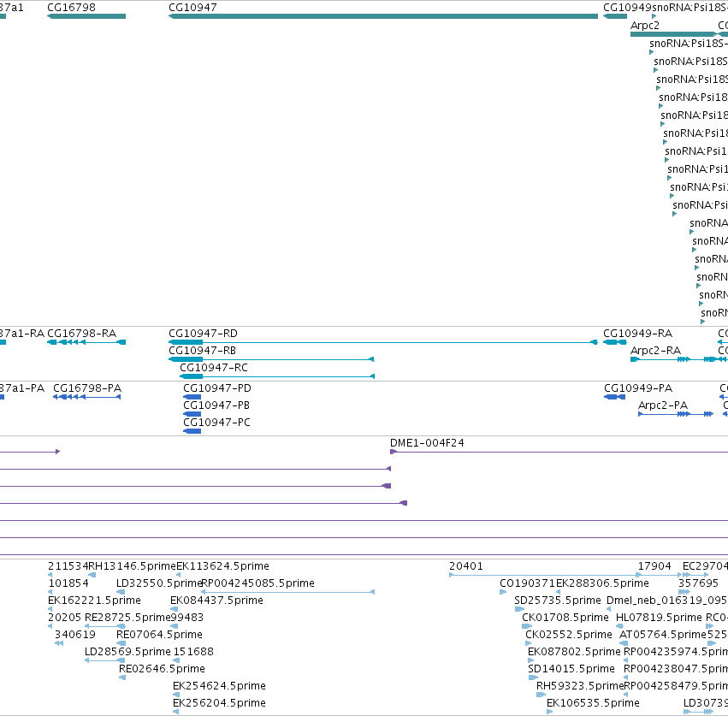Select the EK254624.5prime EST
This screenshot has width=728, height=716.
pyautogui.click(x=176, y=695)
